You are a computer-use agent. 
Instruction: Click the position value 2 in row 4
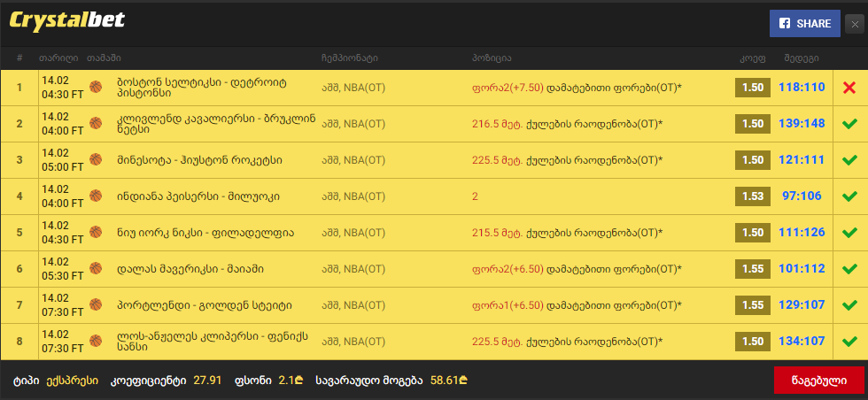coord(475,196)
